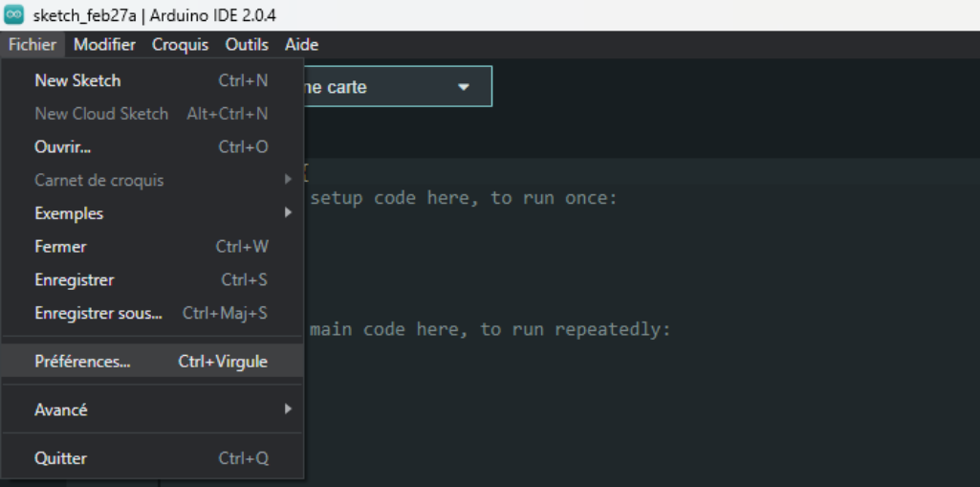
Task: Open the Outils menu
Action: (x=247, y=45)
